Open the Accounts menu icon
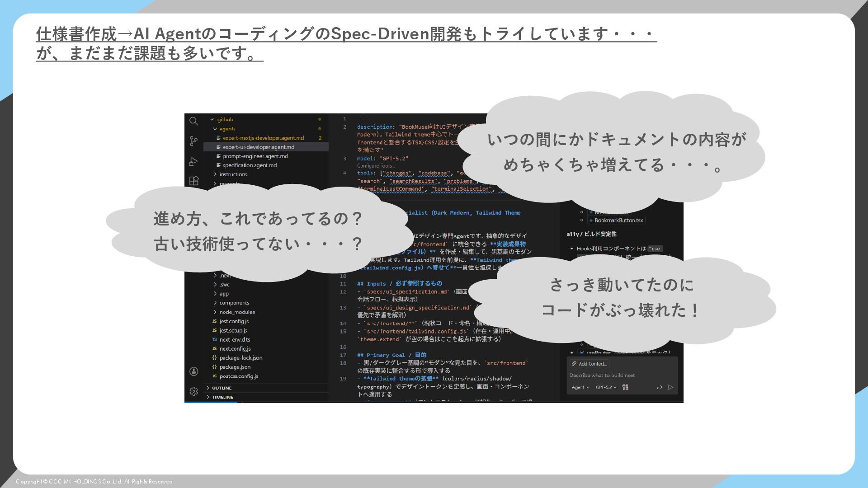 tap(193, 371)
